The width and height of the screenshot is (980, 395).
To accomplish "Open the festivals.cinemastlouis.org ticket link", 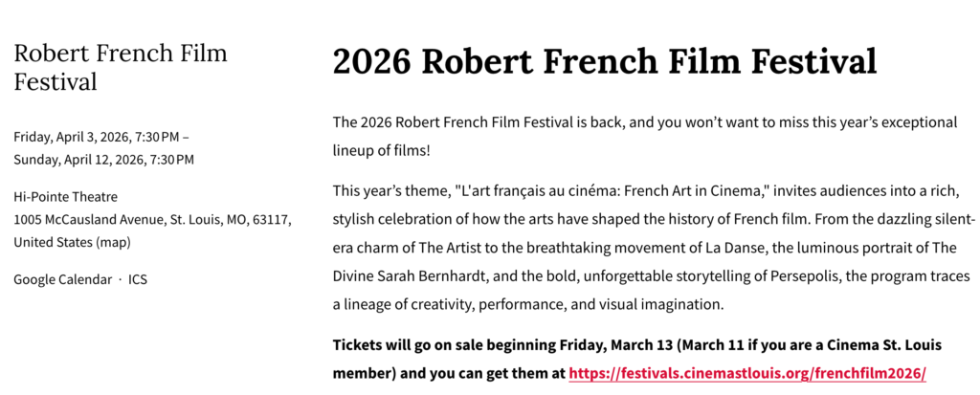I will click(x=746, y=373).
